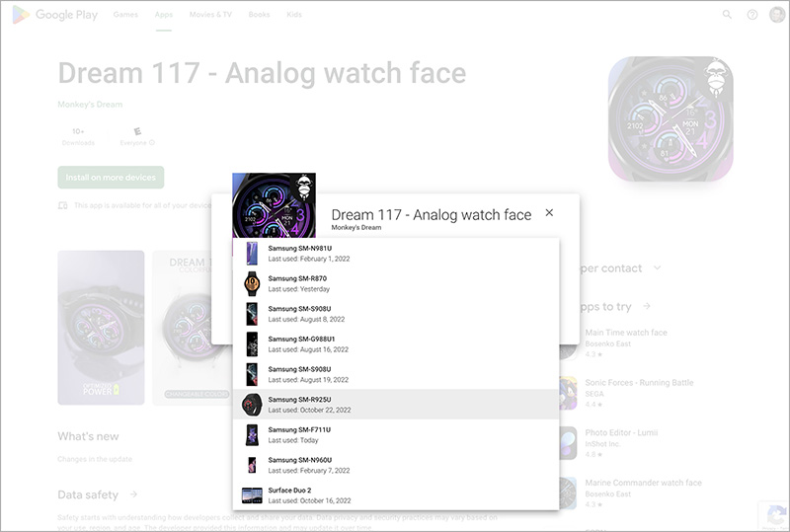
Task: Open the Monkey's Dream developer link
Action: (x=90, y=105)
